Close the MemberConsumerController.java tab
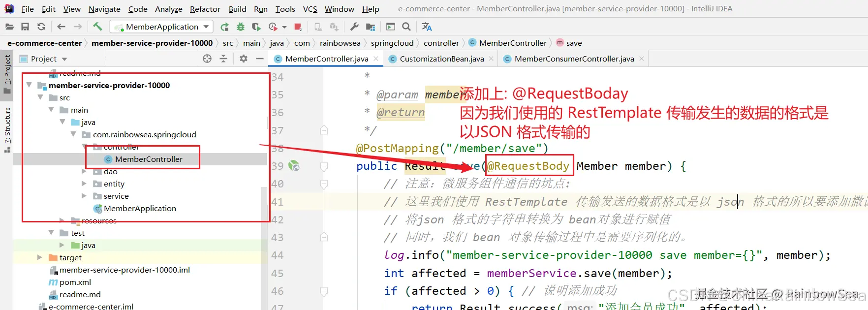Viewport: 868px width, 310px height. click(642, 59)
